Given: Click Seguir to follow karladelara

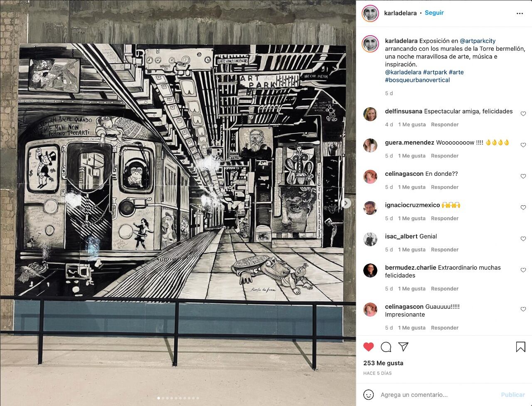Looking at the screenshot, I should 434,13.
